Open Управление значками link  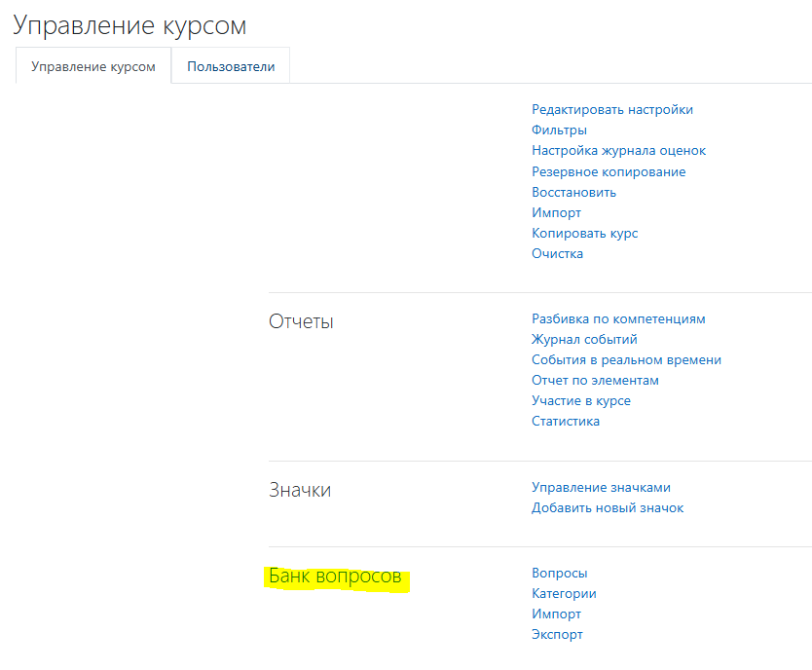(x=601, y=487)
